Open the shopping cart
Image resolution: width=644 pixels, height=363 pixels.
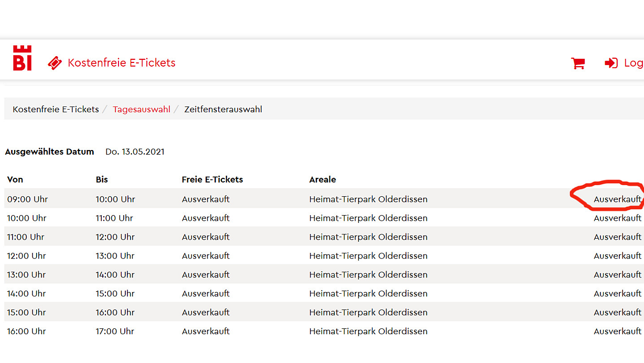[578, 63]
